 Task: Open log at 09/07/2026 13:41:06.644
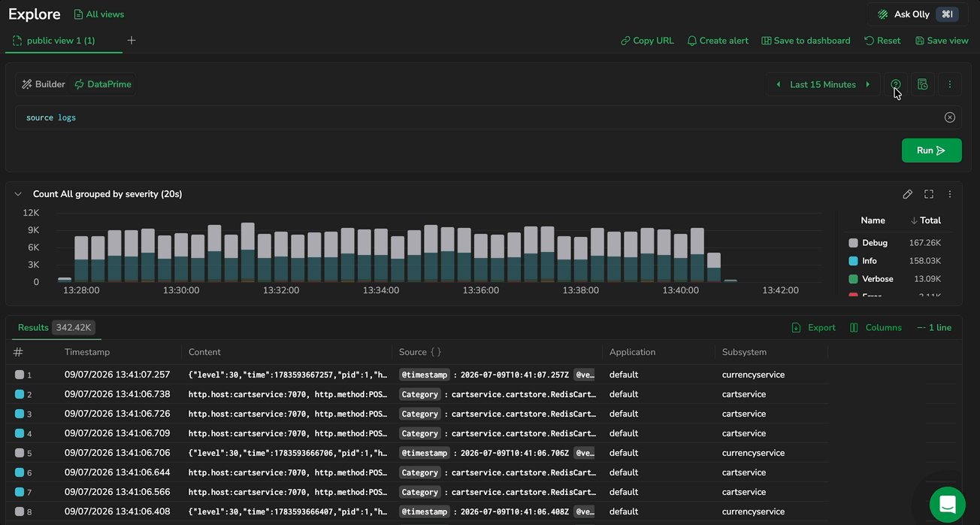pos(117,472)
